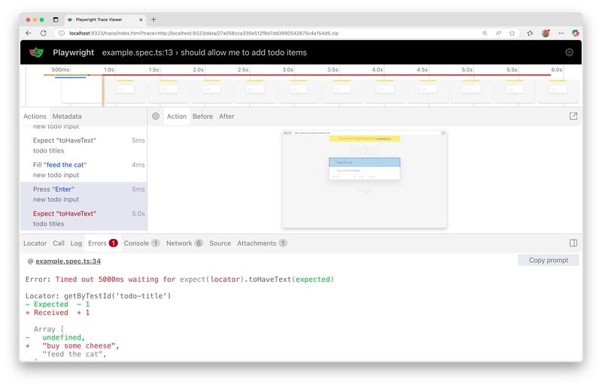
Task: Click the timeline at the 1.5s mark
Action: [x=154, y=69]
